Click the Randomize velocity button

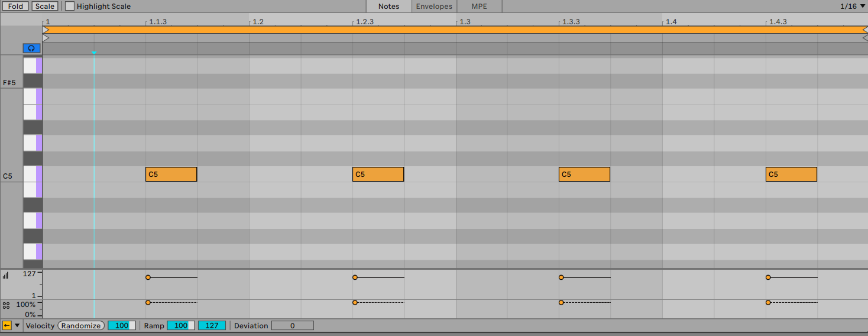click(81, 325)
